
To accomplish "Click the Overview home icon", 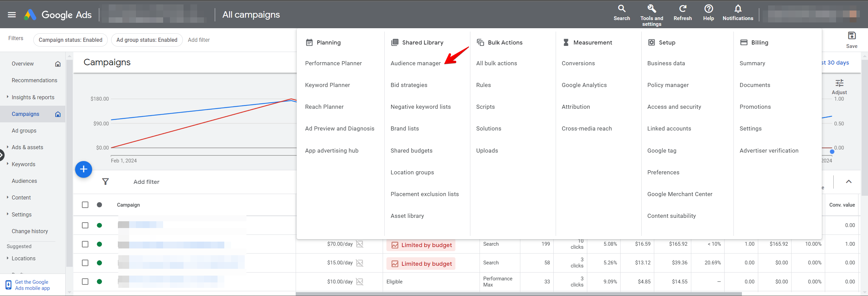I will click(x=58, y=64).
